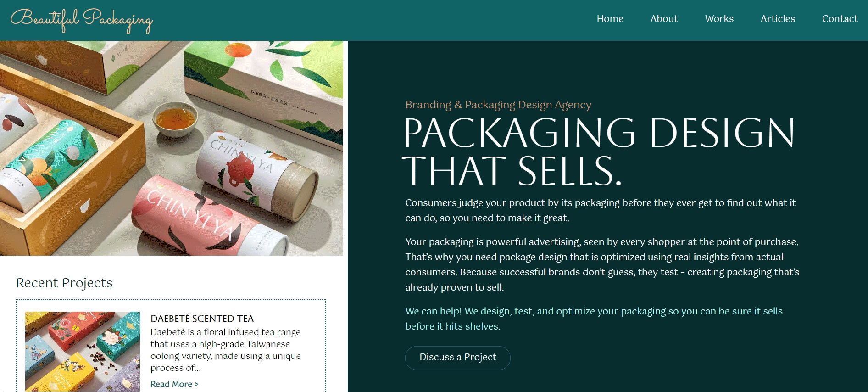Click the 'We can help' highlighted paragraph
The image size is (868, 392).
pyautogui.click(x=594, y=319)
